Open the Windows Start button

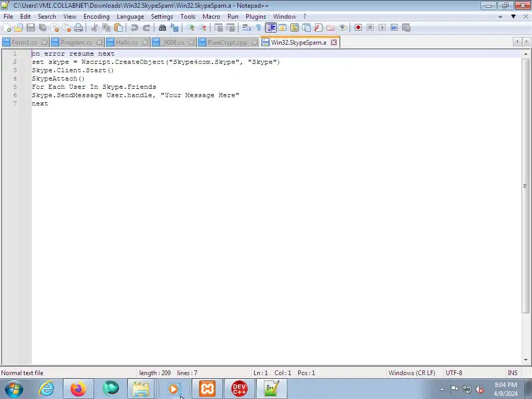(14, 389)
